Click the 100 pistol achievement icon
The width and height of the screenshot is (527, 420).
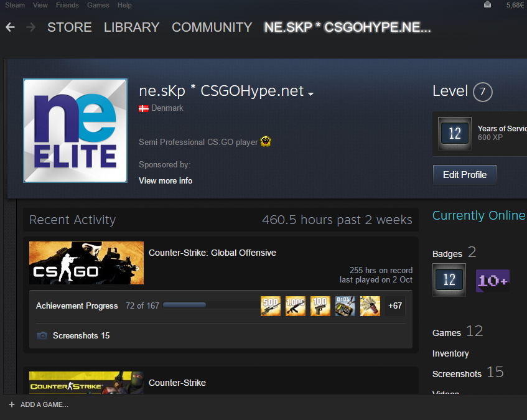[x=320, y=306]
